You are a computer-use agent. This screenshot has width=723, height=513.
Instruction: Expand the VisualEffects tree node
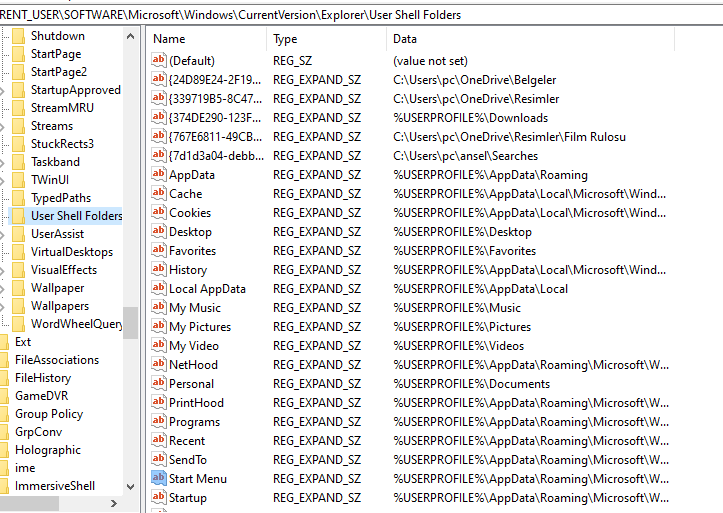2,270
